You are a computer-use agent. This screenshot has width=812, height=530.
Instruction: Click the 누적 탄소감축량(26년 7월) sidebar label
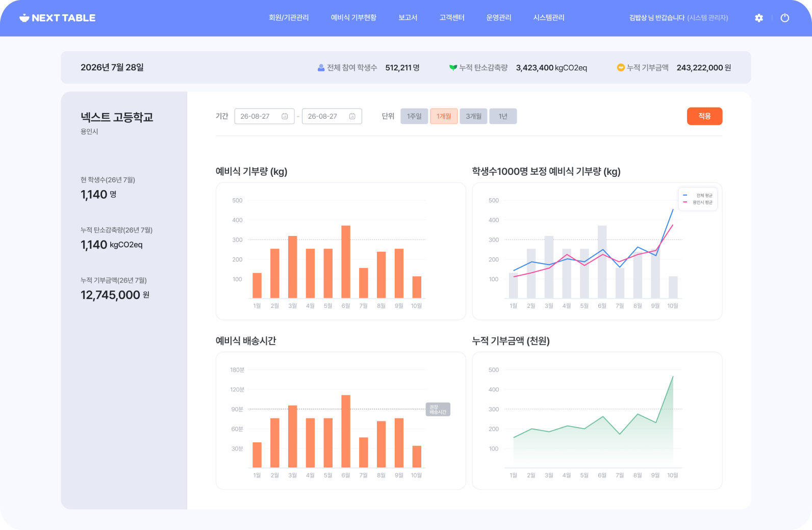coord(116,230)
